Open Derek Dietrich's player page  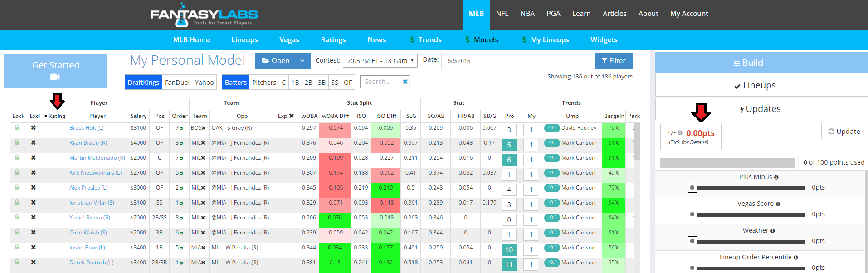(x=92, y=263)
